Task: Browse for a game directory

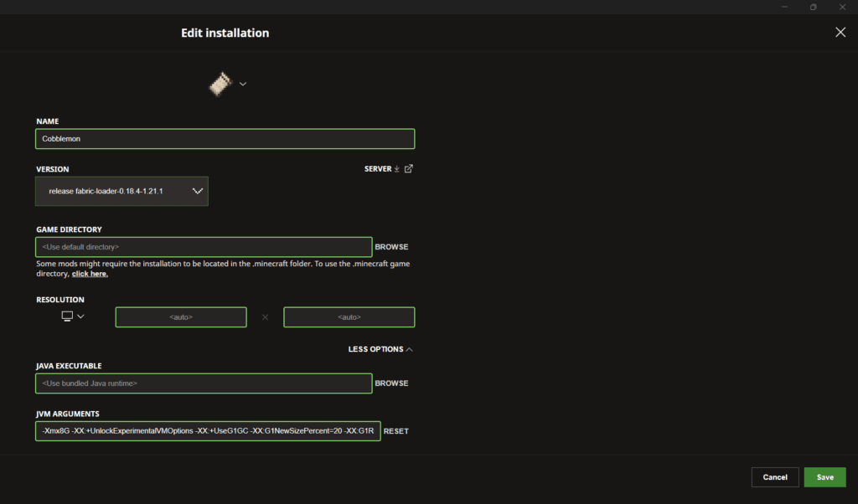Action: tap(391, 247)
